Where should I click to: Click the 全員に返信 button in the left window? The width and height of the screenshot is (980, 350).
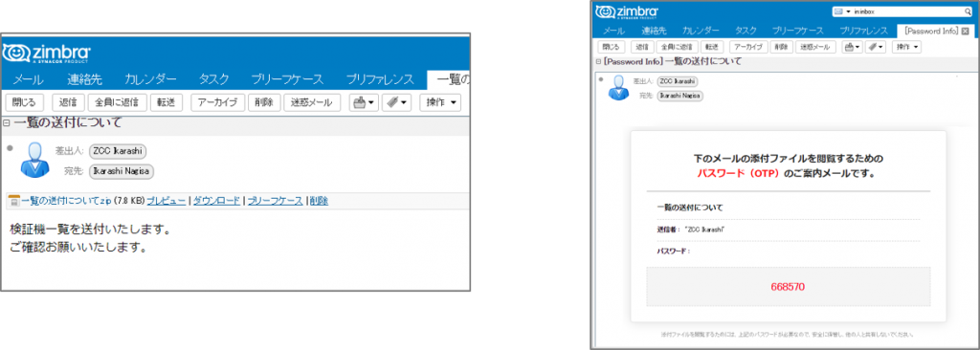(117, 102)
